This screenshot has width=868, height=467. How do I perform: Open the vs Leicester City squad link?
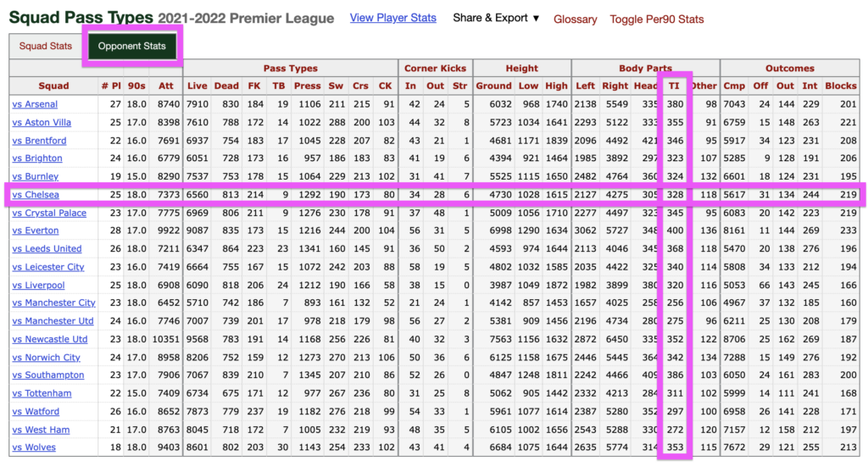[x=48, y=267]
